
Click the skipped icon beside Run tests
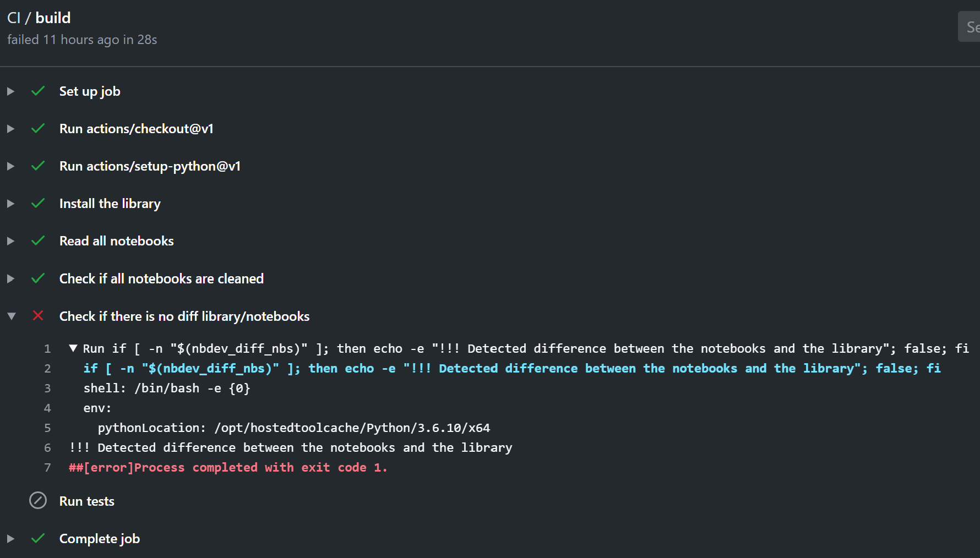coord(38,501)
